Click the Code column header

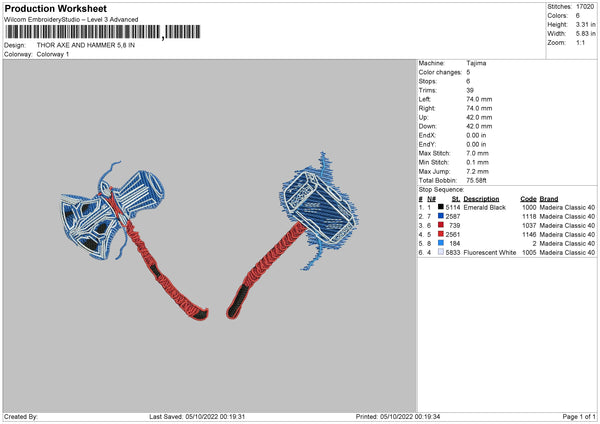pyautogui.click(x=528, y=199)
